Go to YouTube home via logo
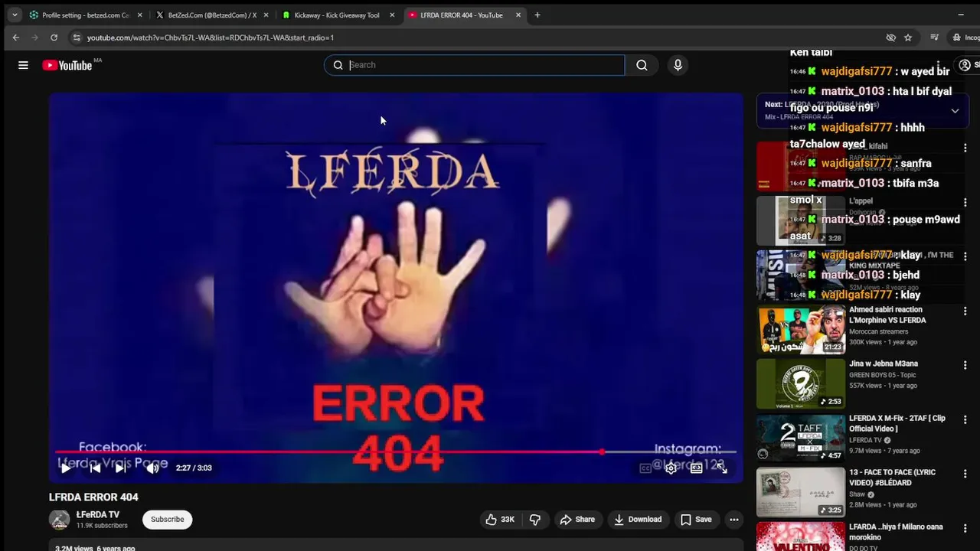Viewport: 980px width, 551px height. click(67, 65)
